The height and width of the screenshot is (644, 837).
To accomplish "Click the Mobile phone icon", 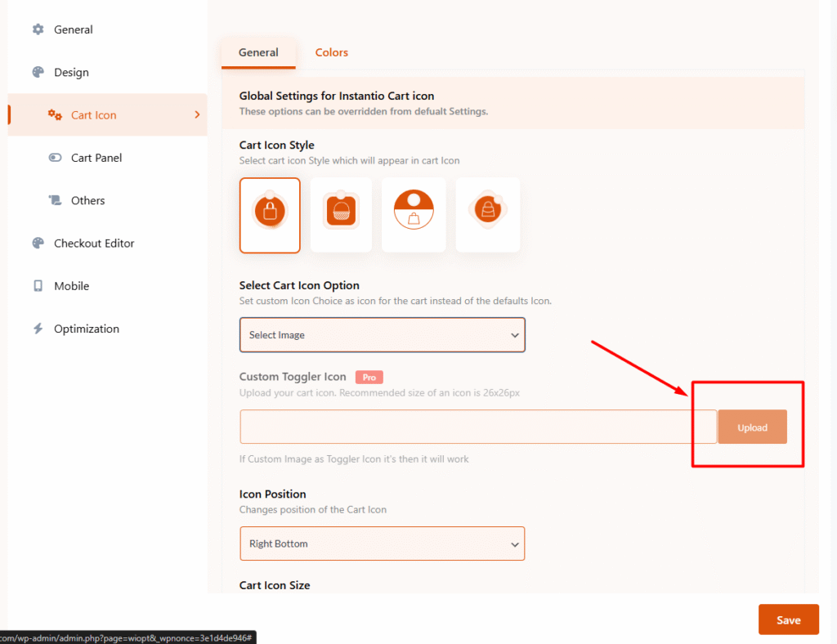I will click(x=38, y=286).
